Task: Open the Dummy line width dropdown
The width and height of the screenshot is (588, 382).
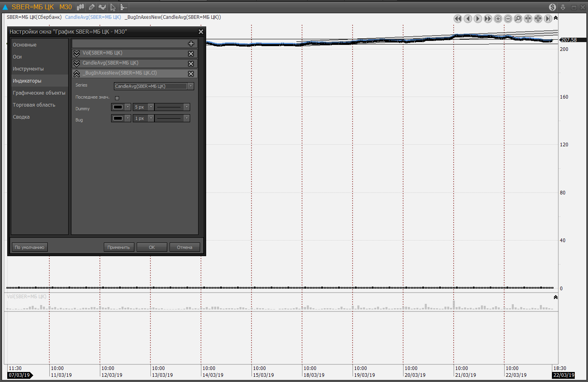Action: point(151,107)
